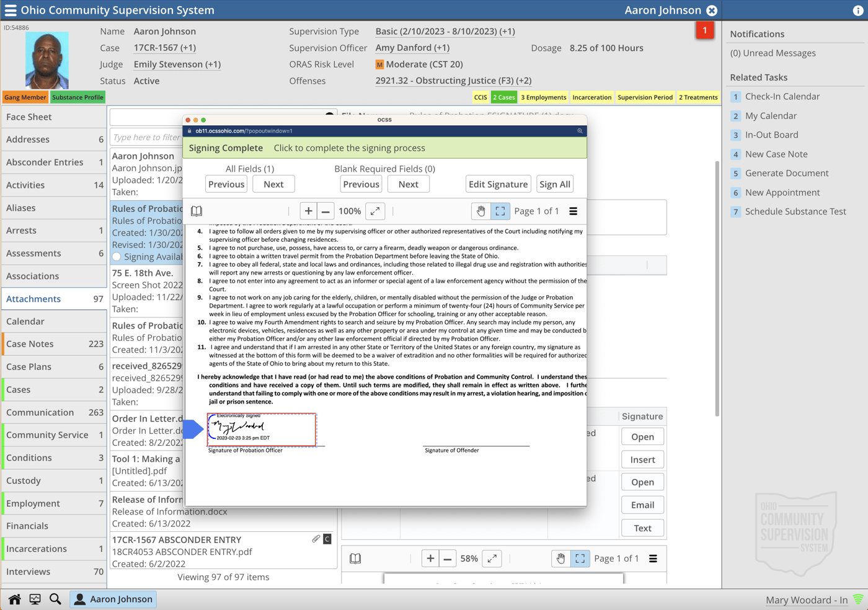Open the Conditions section
Screen dimensions: 868x610
54,457
